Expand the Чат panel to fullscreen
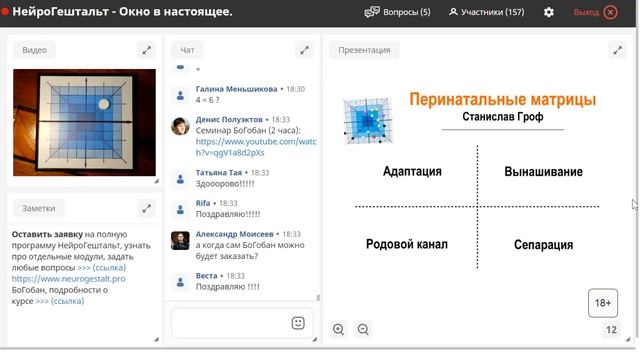640x360 pixels. click(x=304, y=50)
